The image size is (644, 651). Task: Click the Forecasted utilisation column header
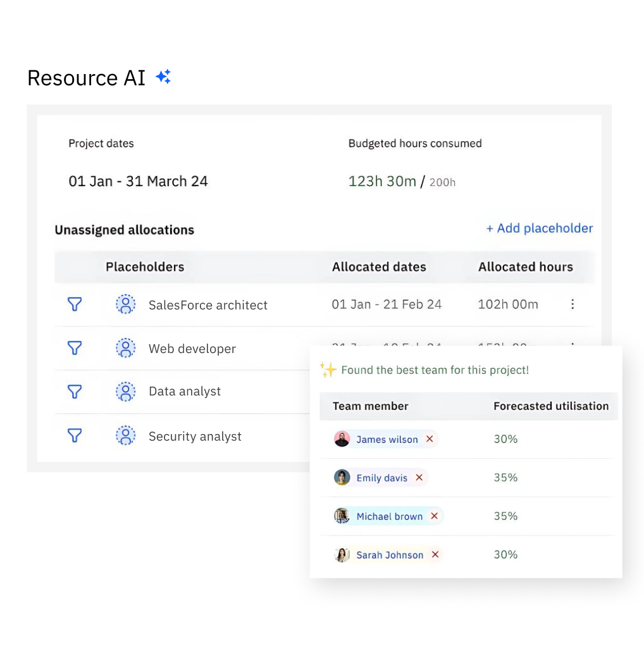coord(551,406)
